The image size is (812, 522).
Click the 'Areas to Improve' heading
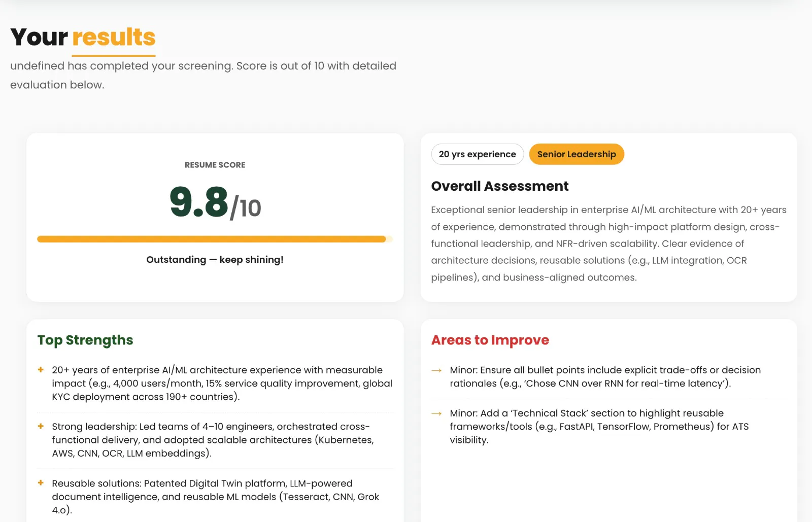pos(490,340)
